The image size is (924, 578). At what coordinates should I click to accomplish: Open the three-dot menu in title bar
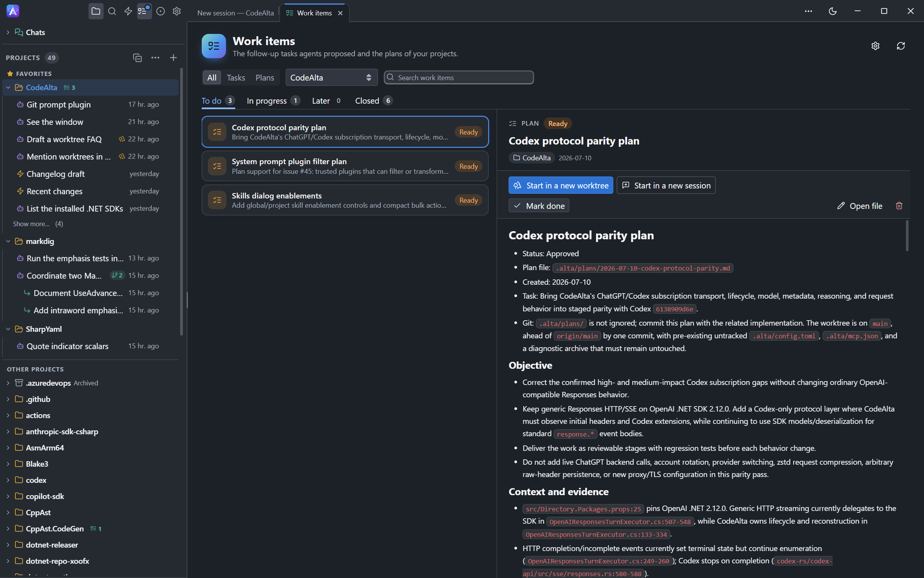pos(808,11)
